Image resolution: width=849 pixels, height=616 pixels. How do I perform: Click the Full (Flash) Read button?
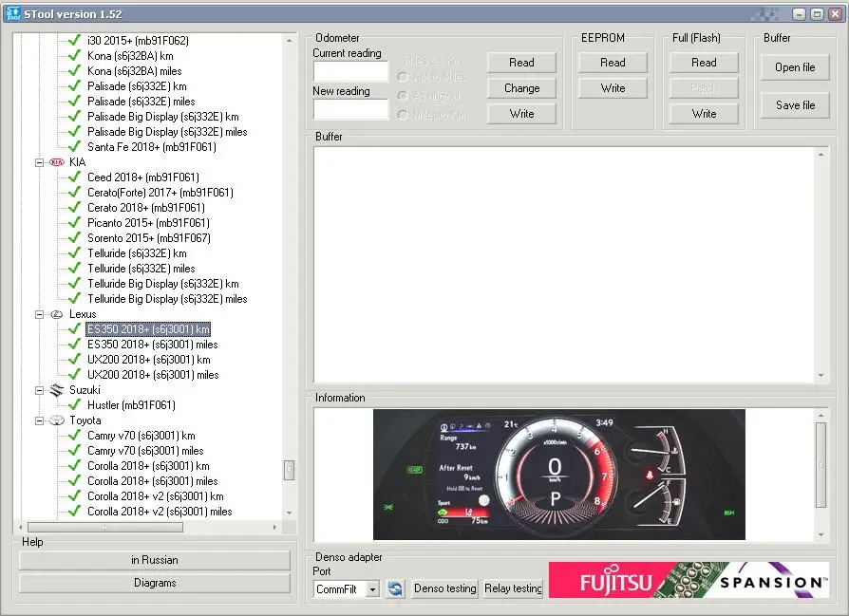tap(704, 63)
